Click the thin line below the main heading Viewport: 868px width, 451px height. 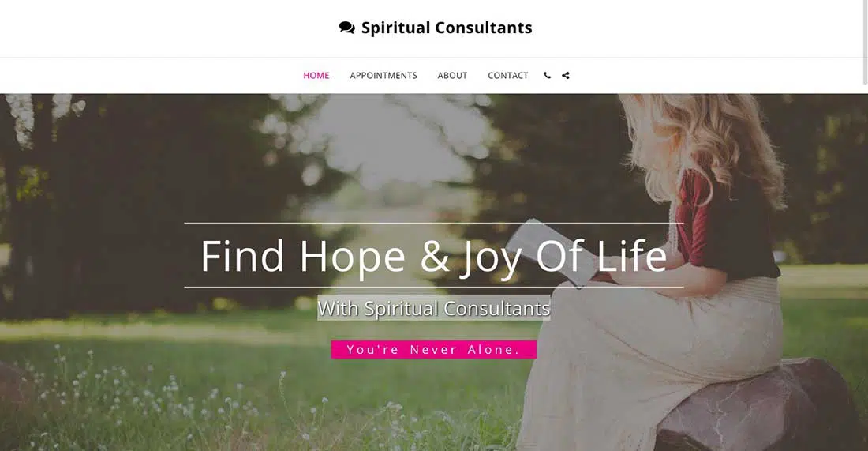[434, 287]
